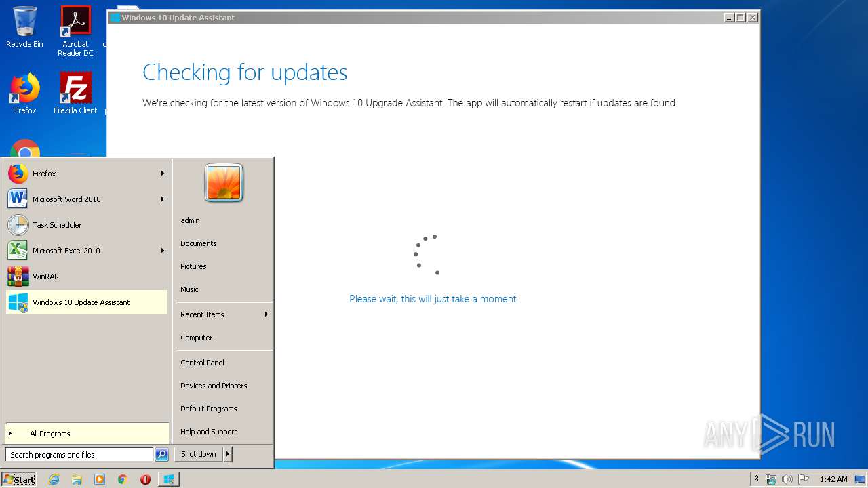Open Windows Explorer folder taskbar icon
This screenshot has width=868, height=488.
click(x=77, y=479)
